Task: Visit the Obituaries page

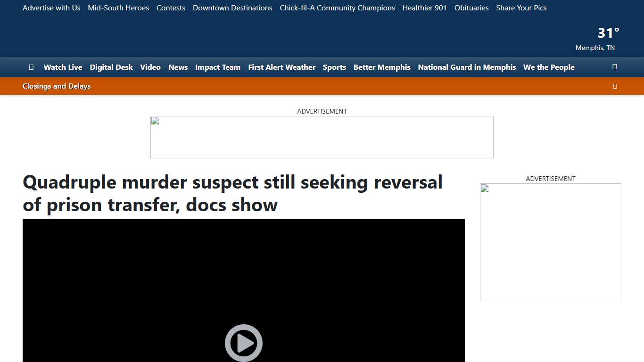Action: [471, 8]
